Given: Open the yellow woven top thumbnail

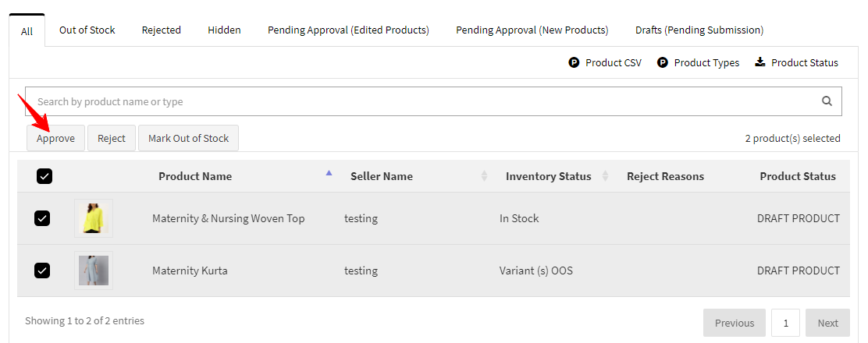Looking at the screenshot, I should point(94,218).
